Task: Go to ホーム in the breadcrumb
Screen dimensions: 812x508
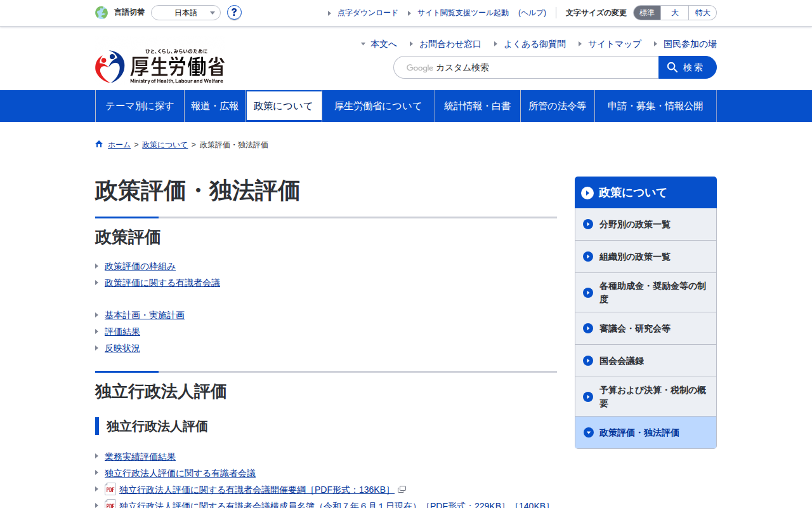Action: (x=119, y=145)
